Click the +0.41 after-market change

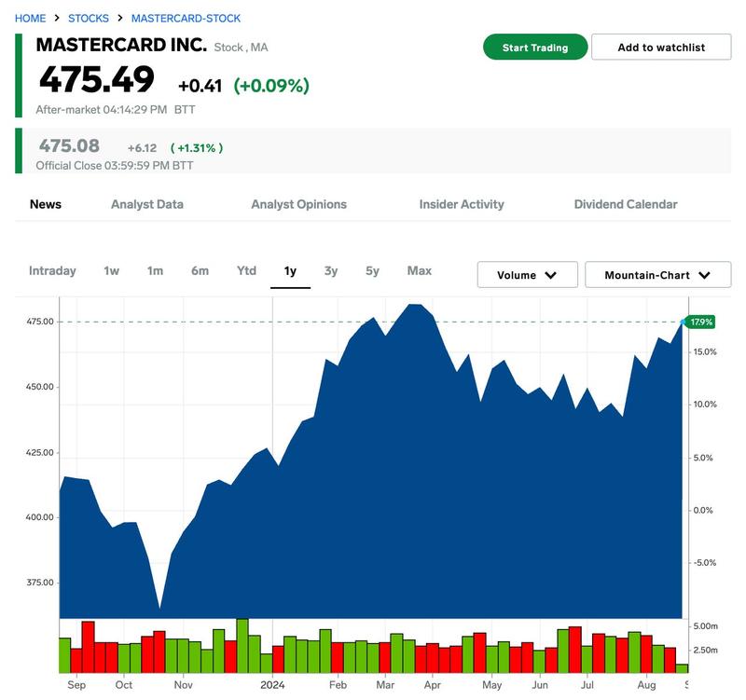coord(200,86)
